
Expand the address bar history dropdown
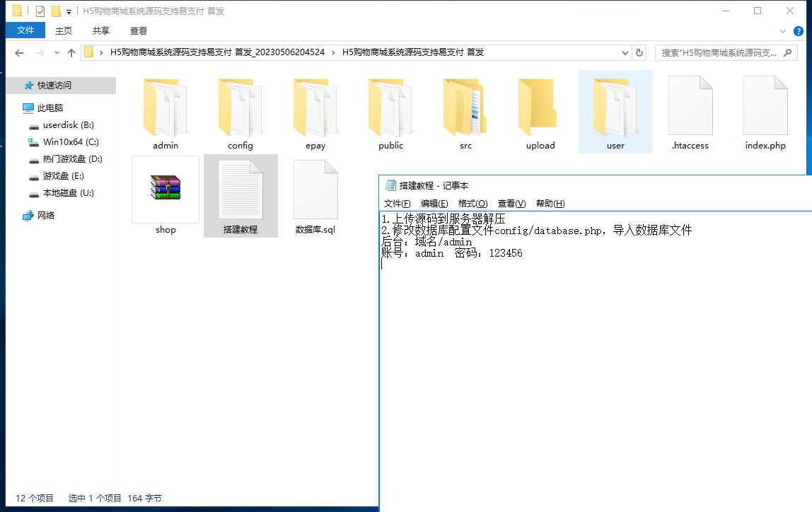click(x=625, y=52)
